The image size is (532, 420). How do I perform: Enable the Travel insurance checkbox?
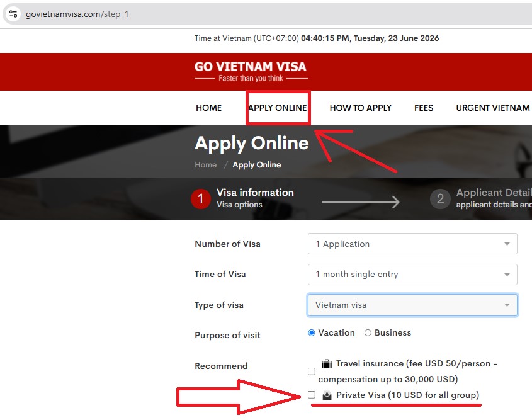[312, 372]
